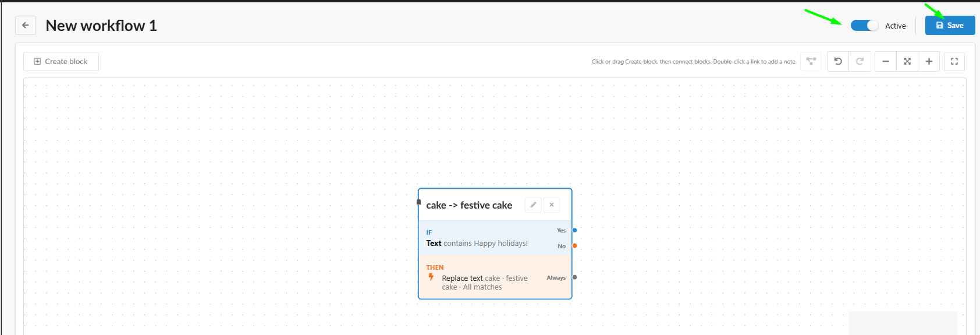This screenshot has height=335, width=980.
Task: Undo the last change
Action: click(x=838, y=61)
